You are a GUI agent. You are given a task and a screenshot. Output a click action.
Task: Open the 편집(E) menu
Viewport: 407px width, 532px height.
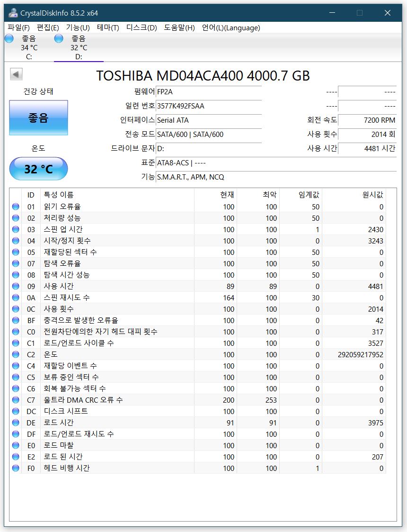click(x=48, y=28)
